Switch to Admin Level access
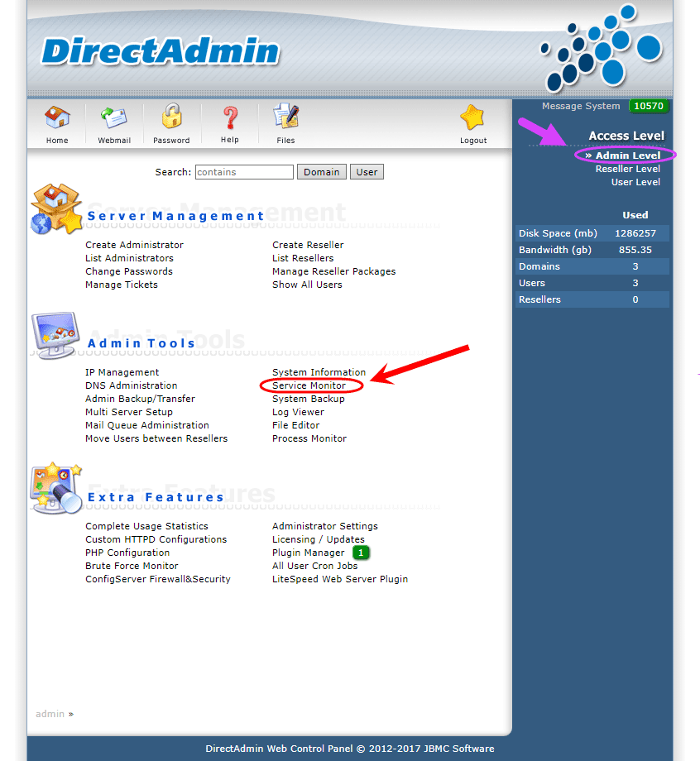Screen dimensions: 700x761 point(628,156)
